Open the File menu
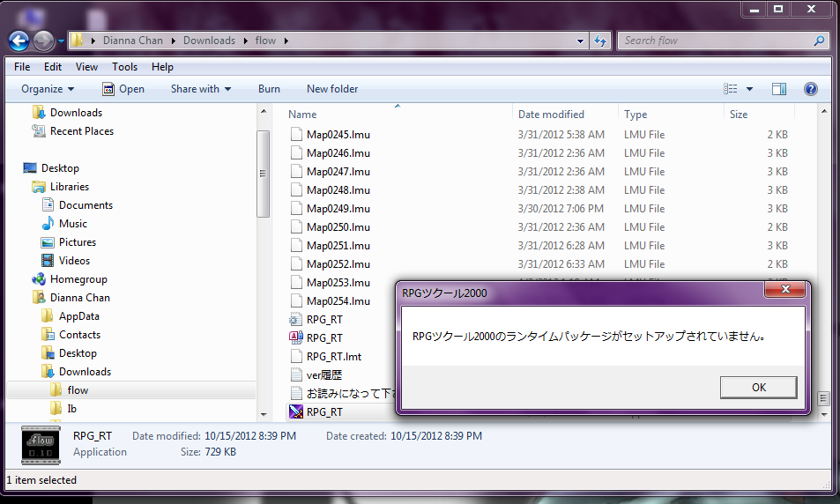840x504 pixels. 22,67
